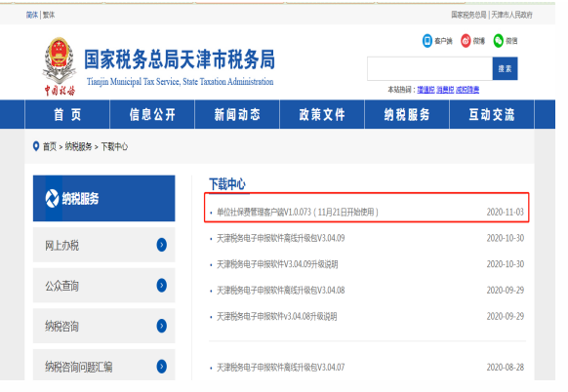Open 天津税务电子申报软件V3.04.09升级说明

(277, 264)
